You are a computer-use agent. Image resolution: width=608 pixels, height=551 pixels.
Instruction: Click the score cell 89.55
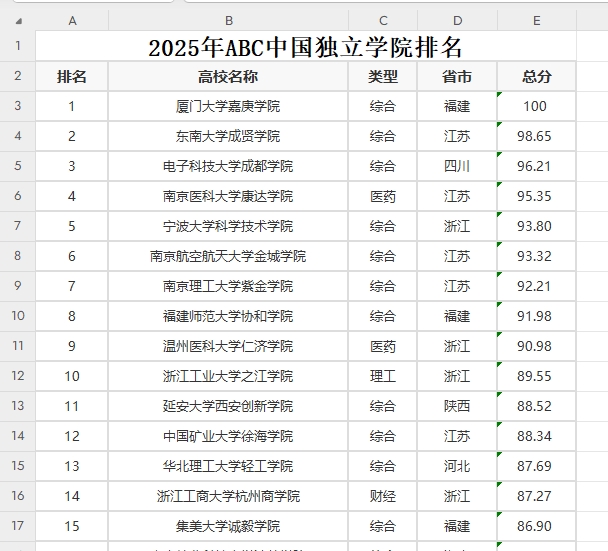click(537, 376)
